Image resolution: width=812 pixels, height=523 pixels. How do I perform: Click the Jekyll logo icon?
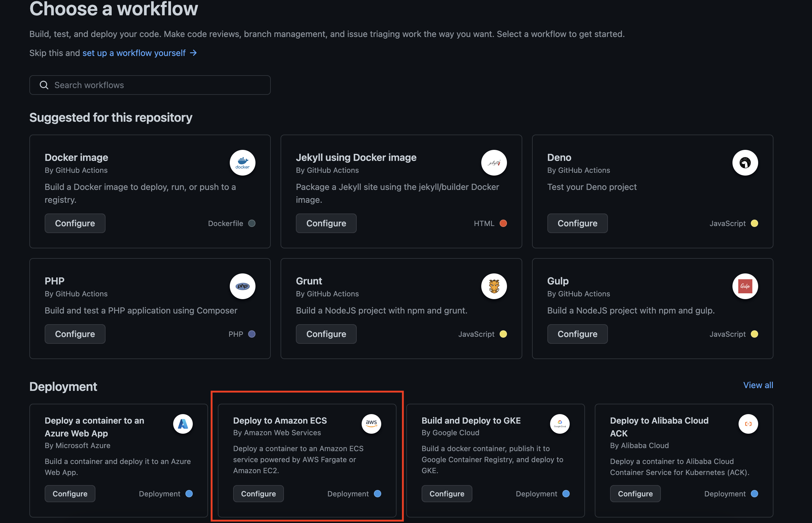point(494,163)
